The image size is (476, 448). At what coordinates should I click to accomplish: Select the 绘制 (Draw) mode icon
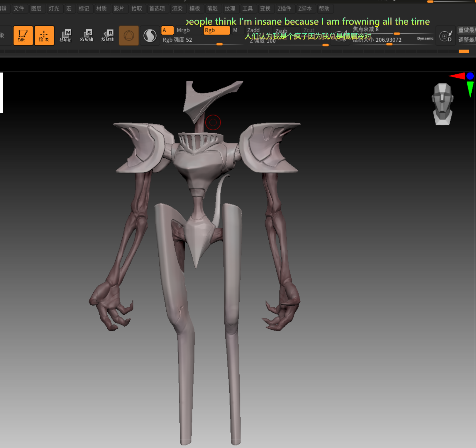tap(44, 35)
